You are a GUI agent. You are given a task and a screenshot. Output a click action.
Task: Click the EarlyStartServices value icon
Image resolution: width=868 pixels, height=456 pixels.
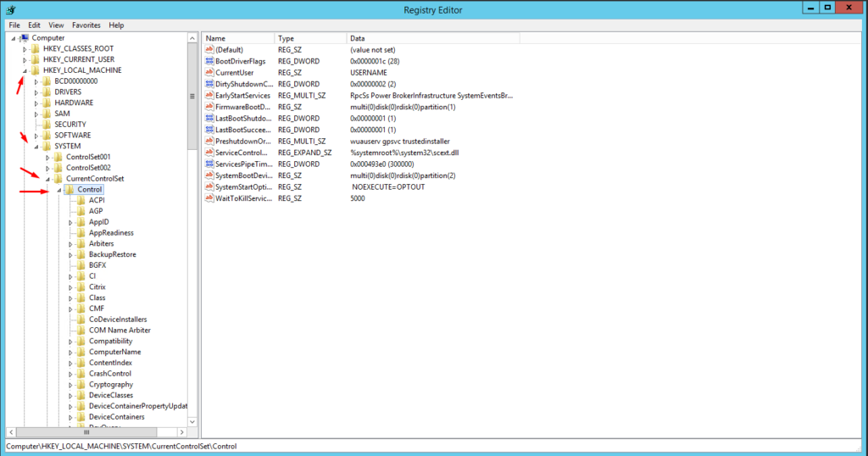click(x=209, y=95)
